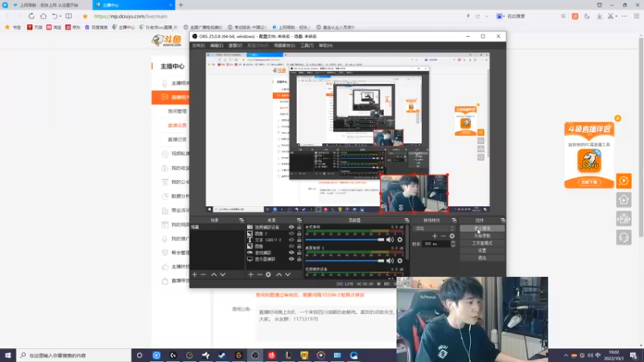
Task: Move scene down with arrow in Scenes panel
Action: pos(223,274)
